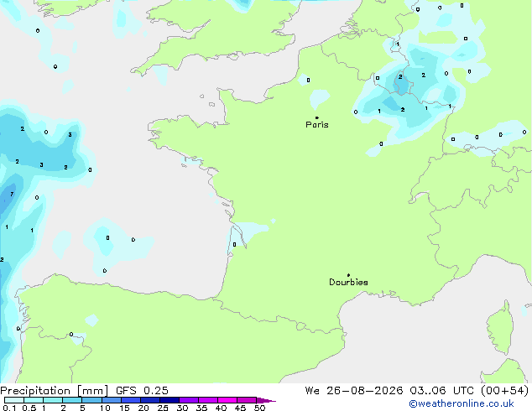
Task: Pick the 40–45 mm magenta legend swatch
Action: click(227, 400)
